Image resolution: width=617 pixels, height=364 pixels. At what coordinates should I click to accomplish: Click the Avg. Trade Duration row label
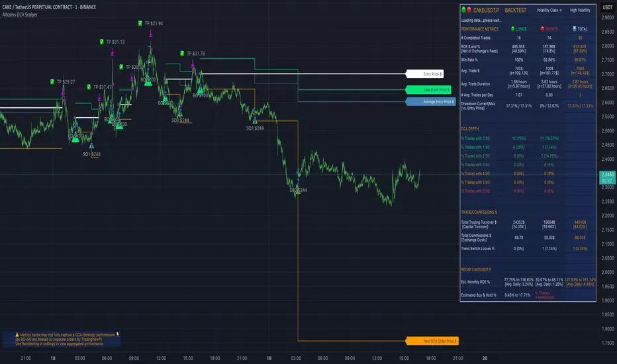click(x=475, y=84)
